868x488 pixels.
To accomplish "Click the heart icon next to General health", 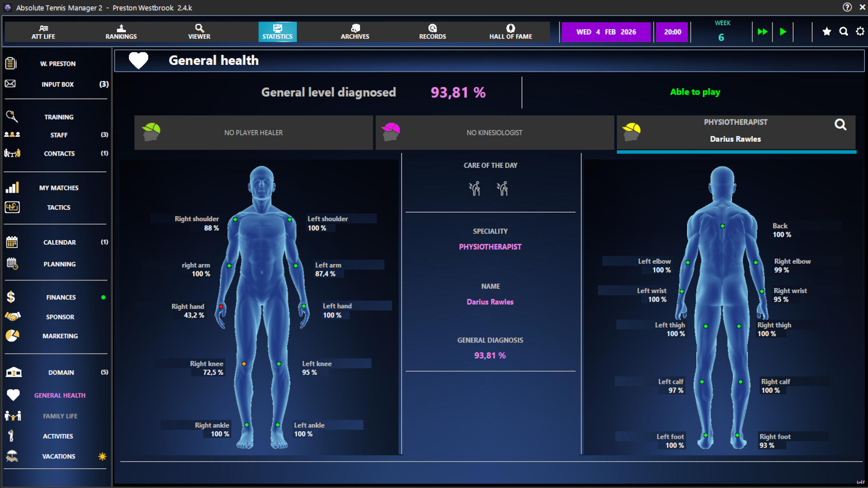I will coord(138,60).
